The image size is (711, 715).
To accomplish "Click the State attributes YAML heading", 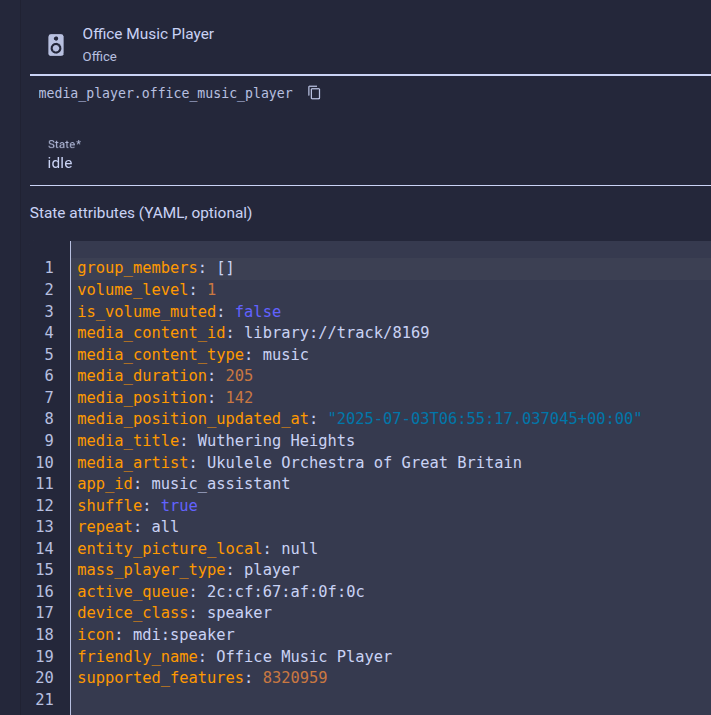I will click(141, 213).
